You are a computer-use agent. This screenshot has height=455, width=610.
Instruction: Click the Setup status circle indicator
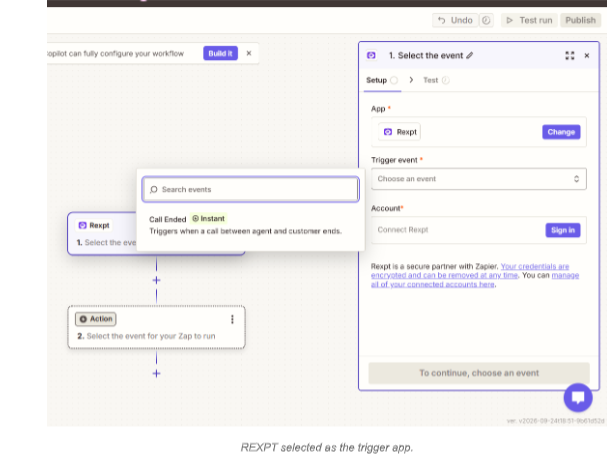394,80
